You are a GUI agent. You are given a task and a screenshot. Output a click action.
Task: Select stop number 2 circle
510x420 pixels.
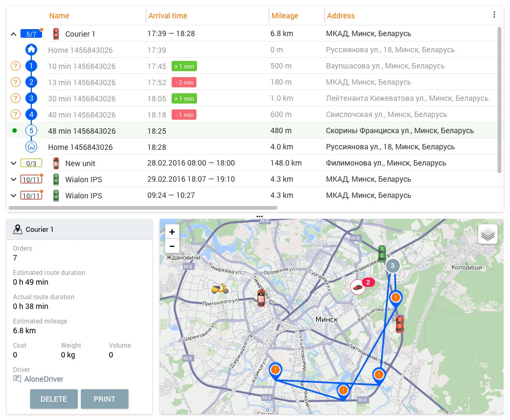(31, 82)
